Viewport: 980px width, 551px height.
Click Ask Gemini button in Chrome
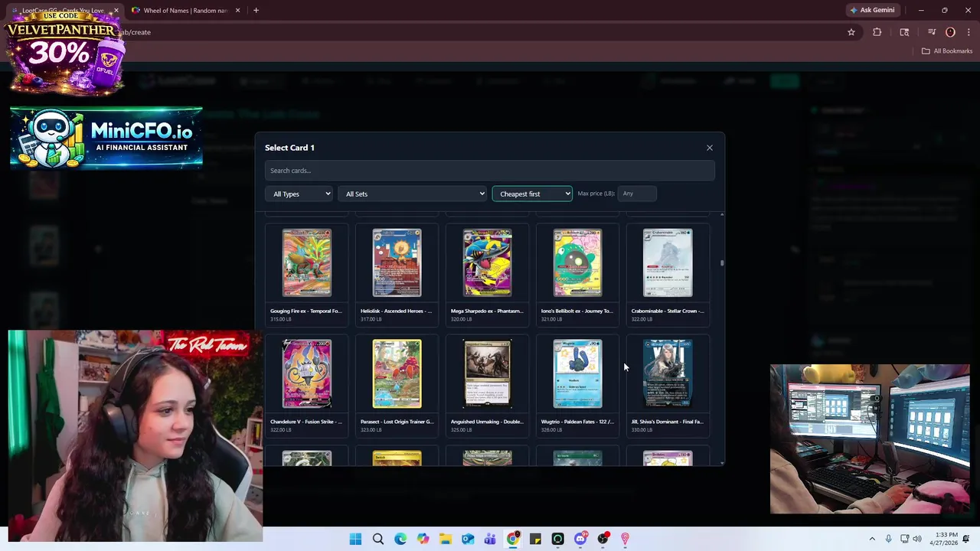pos(872,10)
